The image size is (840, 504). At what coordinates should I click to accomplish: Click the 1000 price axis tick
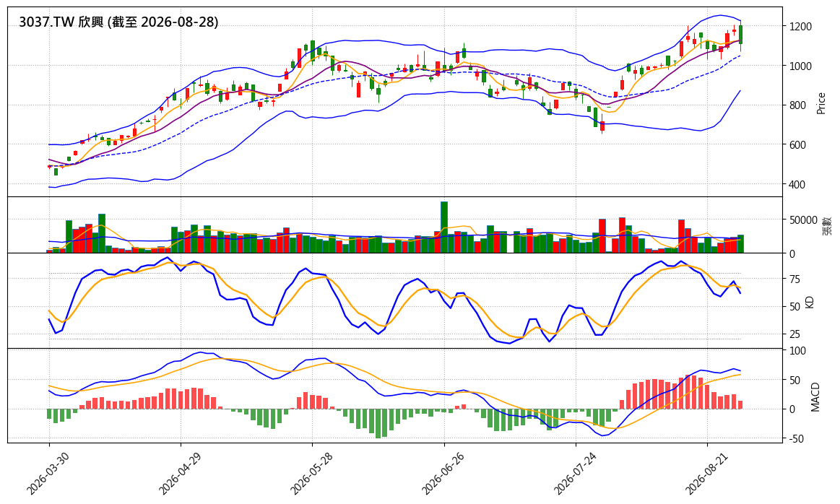click(800, 66)
